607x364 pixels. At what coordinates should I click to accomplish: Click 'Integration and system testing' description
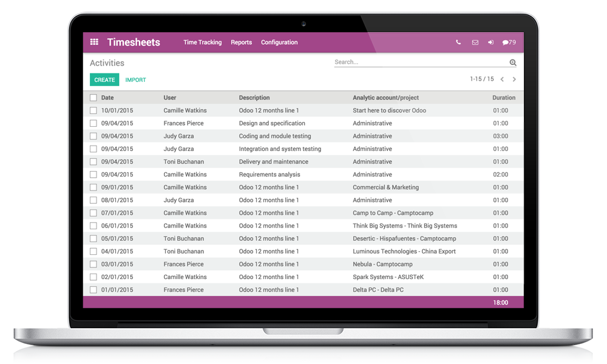pos(280,149)
